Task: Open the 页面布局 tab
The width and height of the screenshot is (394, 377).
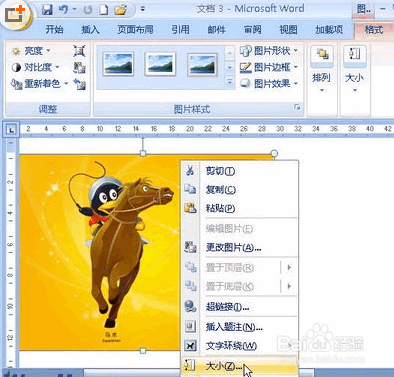Action: coord(135,30)
